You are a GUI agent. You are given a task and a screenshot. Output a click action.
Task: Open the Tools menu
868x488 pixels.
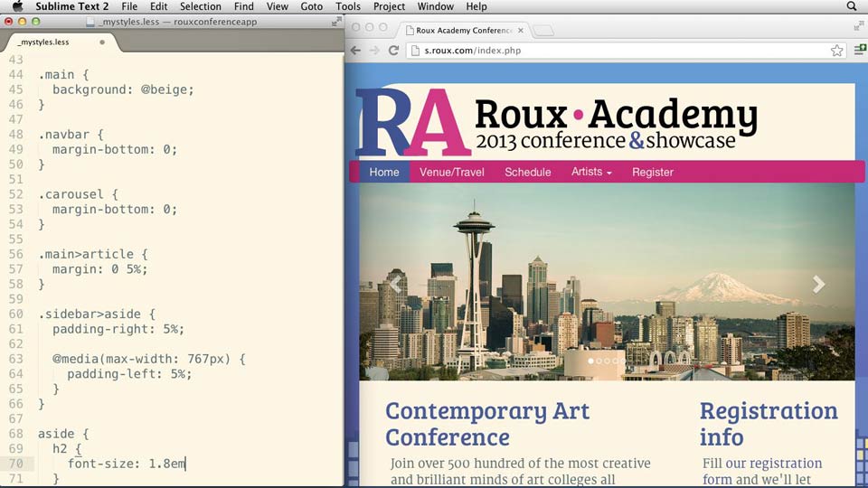(347, 6)
